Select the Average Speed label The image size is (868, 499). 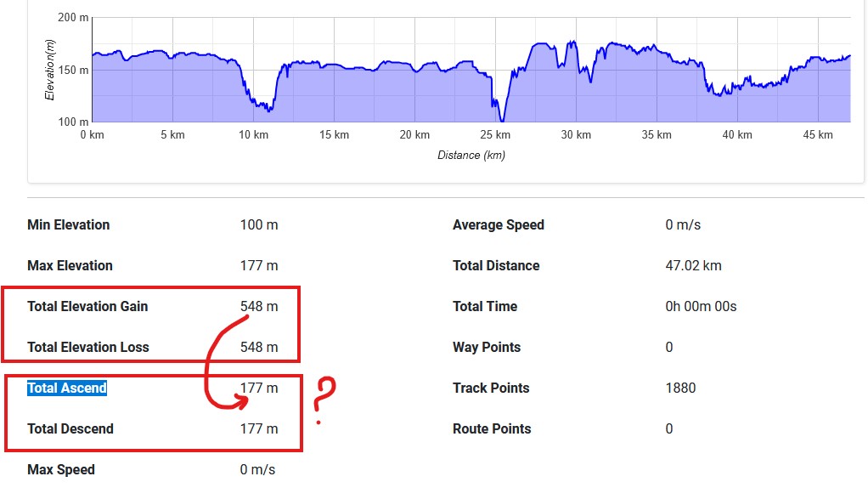click(499, 225)
